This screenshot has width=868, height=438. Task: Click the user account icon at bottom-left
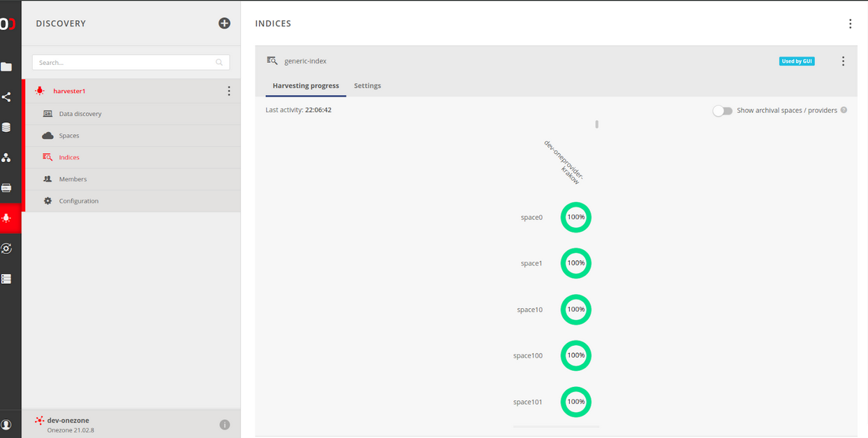pyautogui.click(x=6, y=425)
